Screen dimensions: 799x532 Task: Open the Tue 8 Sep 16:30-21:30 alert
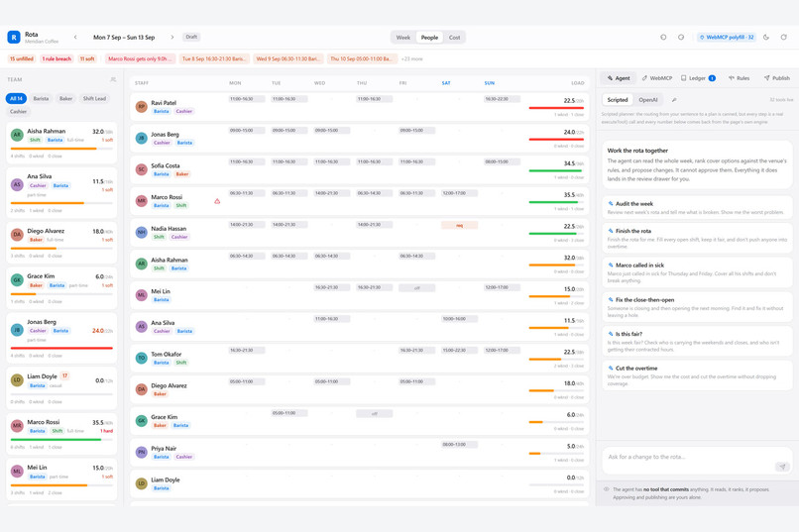[x=214, y=59]
